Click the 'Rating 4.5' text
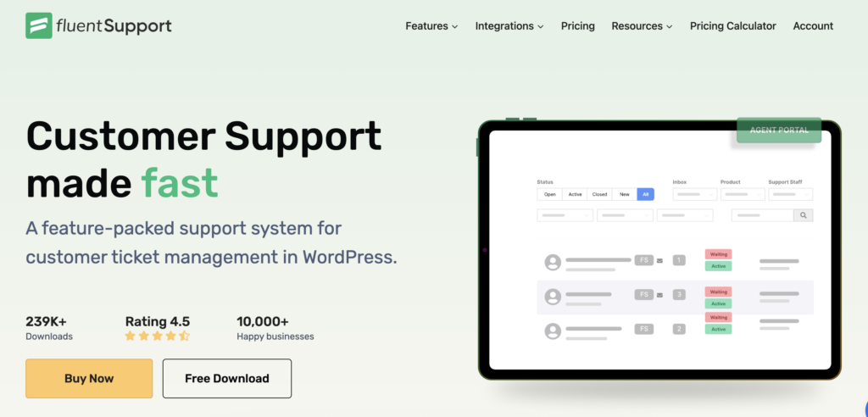This screenshot has width=868, height=417. [x=158, y=322]
